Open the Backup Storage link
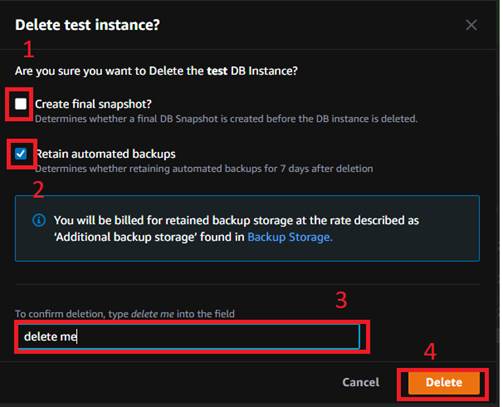 [x=290, y=237]
